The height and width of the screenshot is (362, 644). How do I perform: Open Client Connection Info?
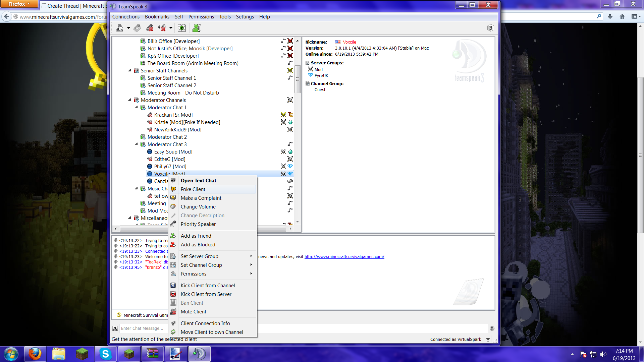click(213, 323)
